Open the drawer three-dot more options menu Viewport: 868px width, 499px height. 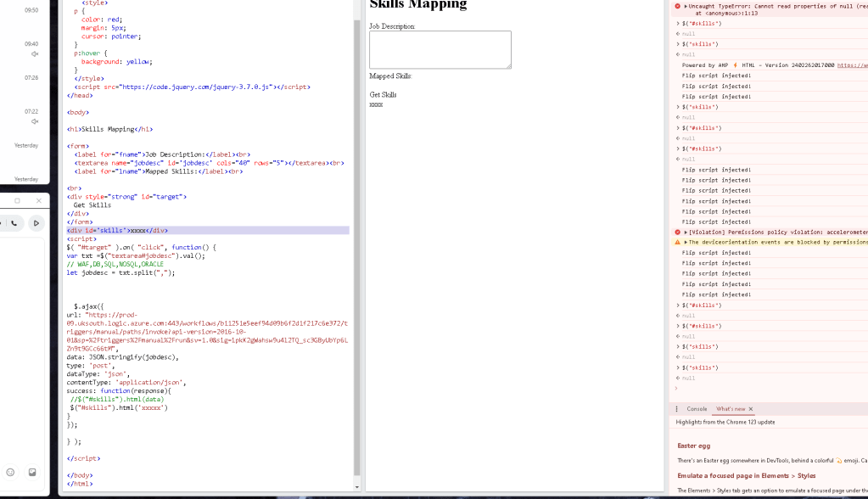pyautogui.click(x=676, y=409)
